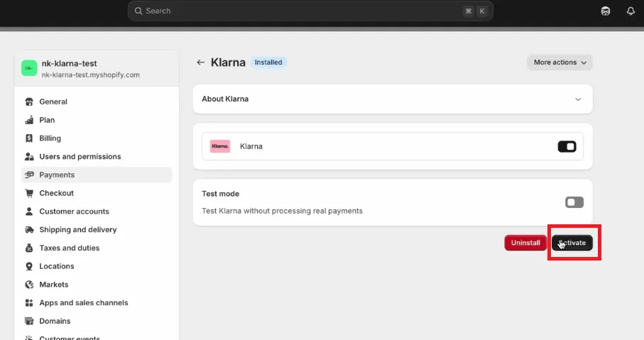Click the Billing icon in sidebar
Image resolution: width=644 pixels, height=340 pixels.
tap(29, 138)
